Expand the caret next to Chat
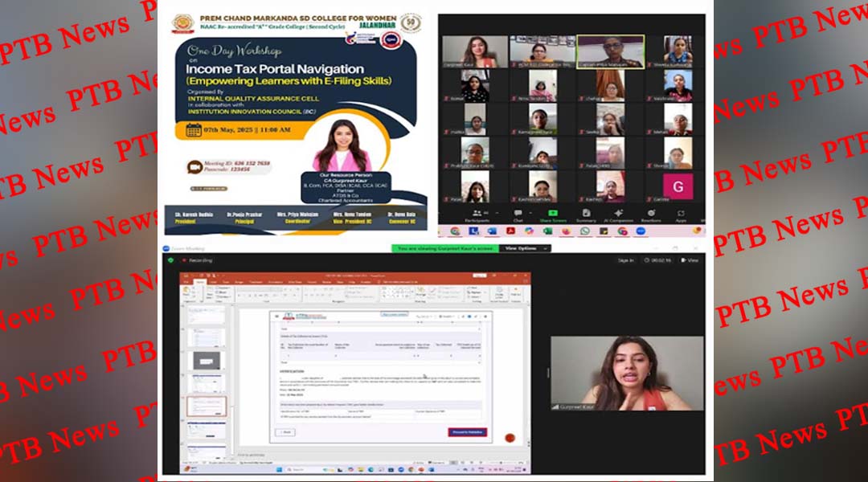Image resolution: width=868 pixels, height=482 pixels. (530, 213)
